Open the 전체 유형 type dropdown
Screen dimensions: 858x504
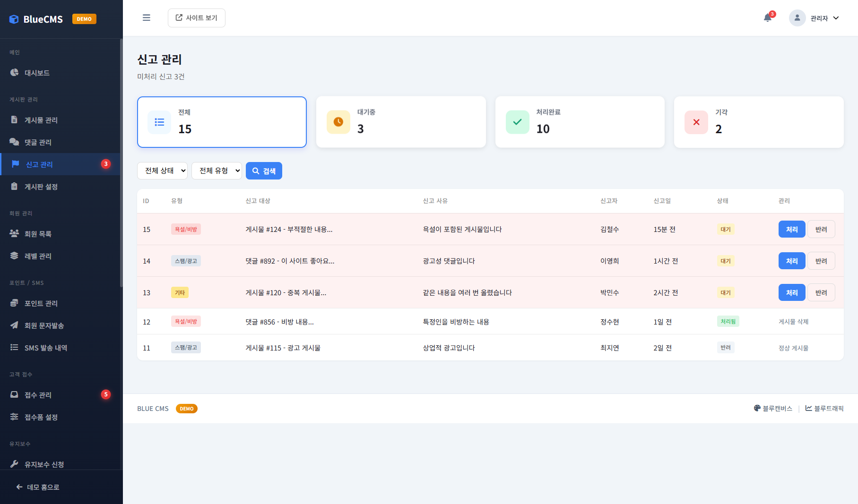coord(217,171)
